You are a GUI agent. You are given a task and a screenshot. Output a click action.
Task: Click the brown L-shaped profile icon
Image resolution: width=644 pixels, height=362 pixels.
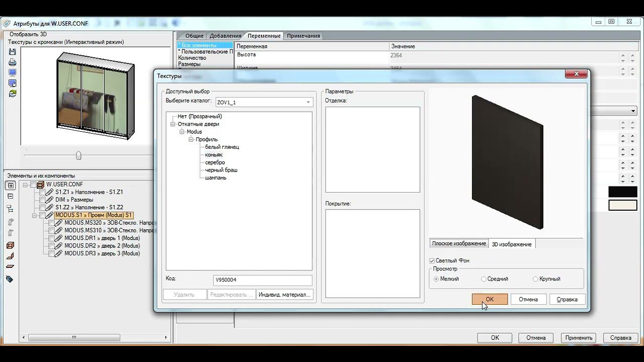(x=10, y=256)
